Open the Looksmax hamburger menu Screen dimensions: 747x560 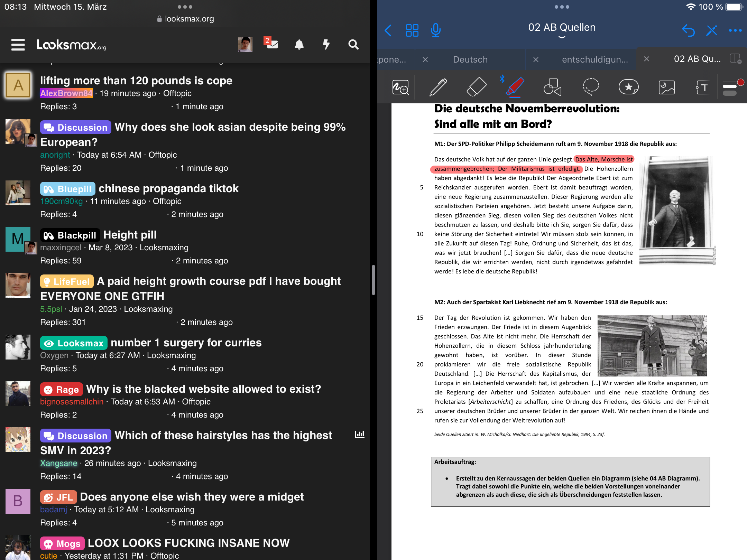click(x=18, y=45)
